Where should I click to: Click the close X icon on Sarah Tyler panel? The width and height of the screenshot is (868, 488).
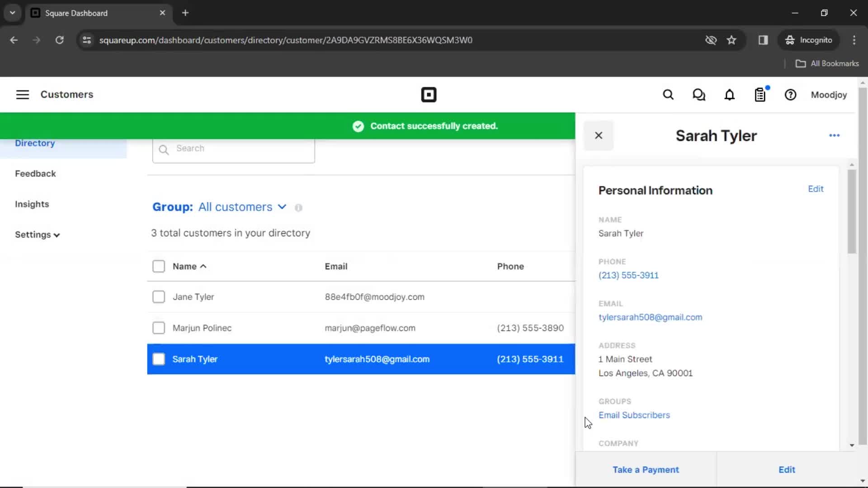(599, 135)
